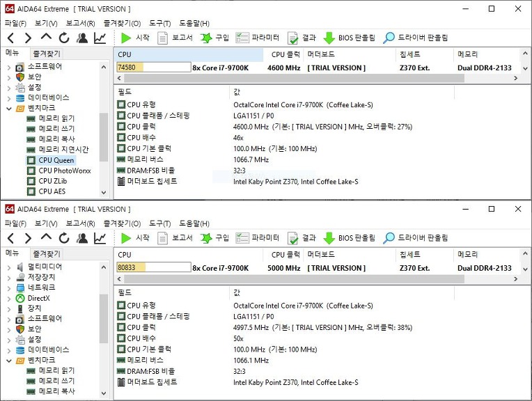
Task: Start the benchmark in the bottom window
Action: point(135,238)
